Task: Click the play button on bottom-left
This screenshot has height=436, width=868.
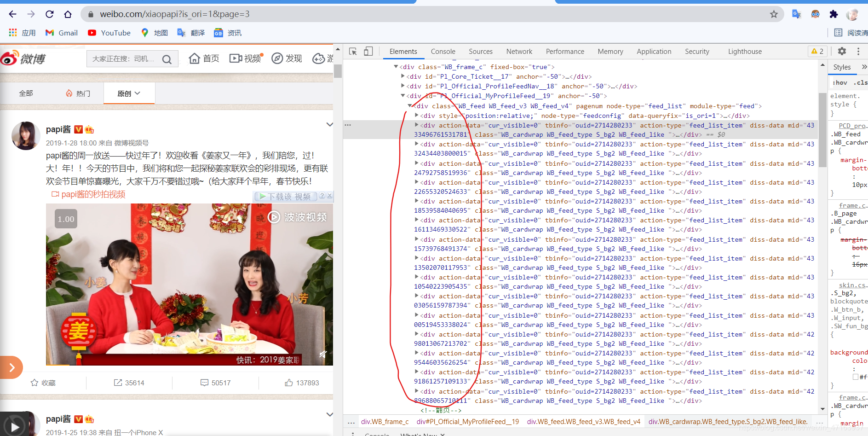Action: click(15, 426)
